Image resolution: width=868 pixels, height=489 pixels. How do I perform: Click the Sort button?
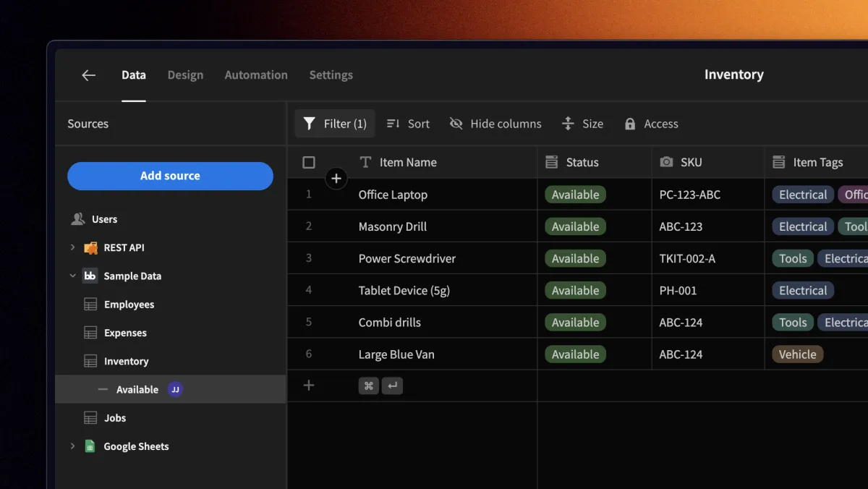pyautogui.click(x=408, y=124)
